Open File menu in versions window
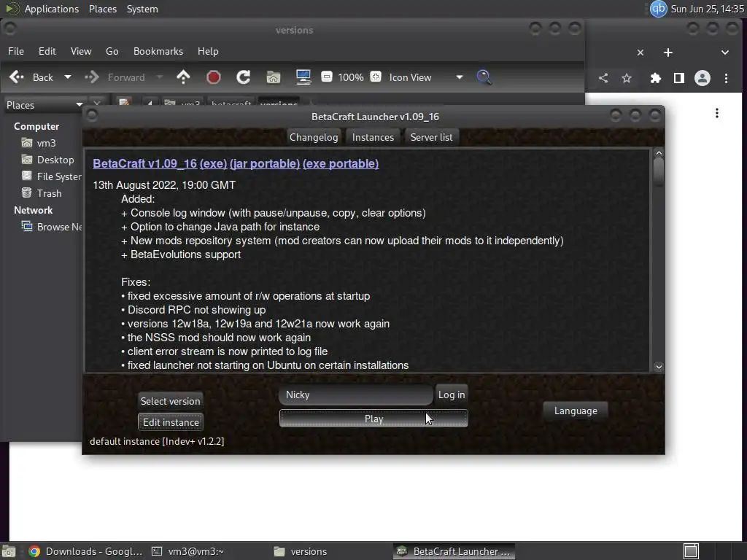747x560 pixels. pos(16,51)
